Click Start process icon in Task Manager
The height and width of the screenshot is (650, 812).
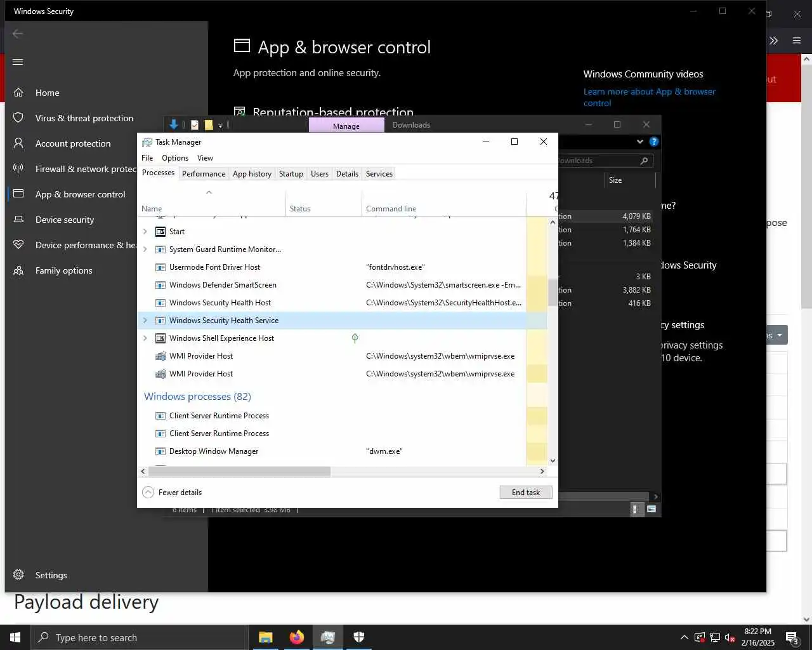tap(160, 232)
